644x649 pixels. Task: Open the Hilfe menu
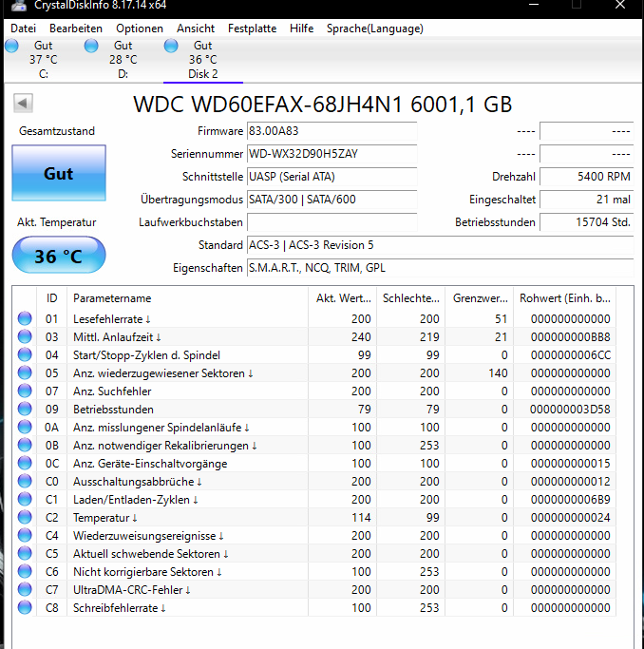[301, 29]
